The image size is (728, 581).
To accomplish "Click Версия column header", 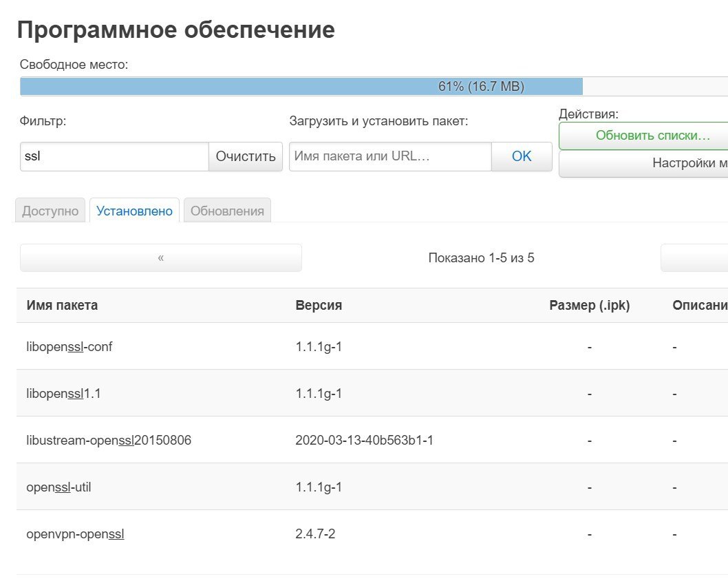I will [x=319, y=306].
